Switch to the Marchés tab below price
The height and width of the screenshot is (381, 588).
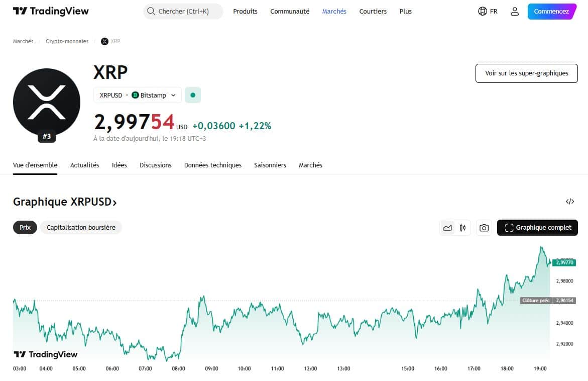pos(310,165)
